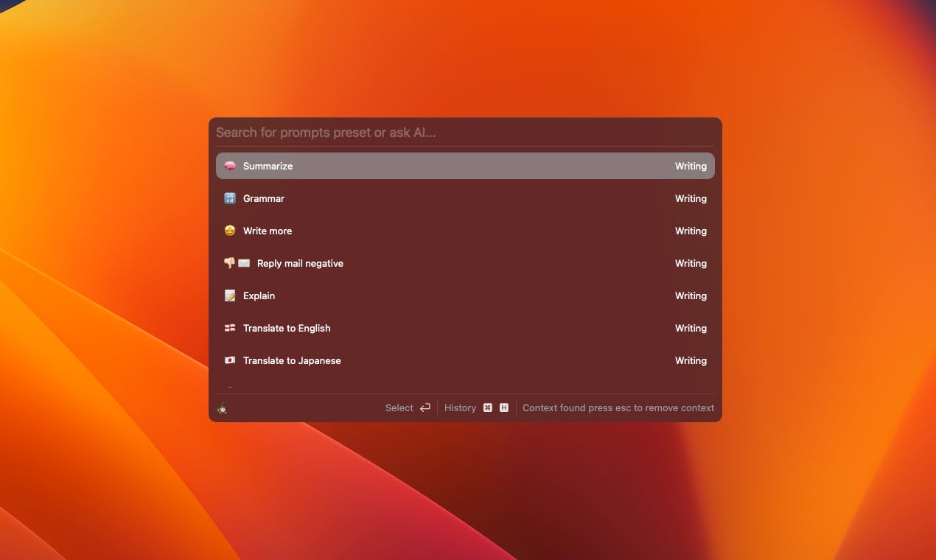Click the brain icon beside Summarize
This screenshot has width=936, height=560.
coord(230,166)
